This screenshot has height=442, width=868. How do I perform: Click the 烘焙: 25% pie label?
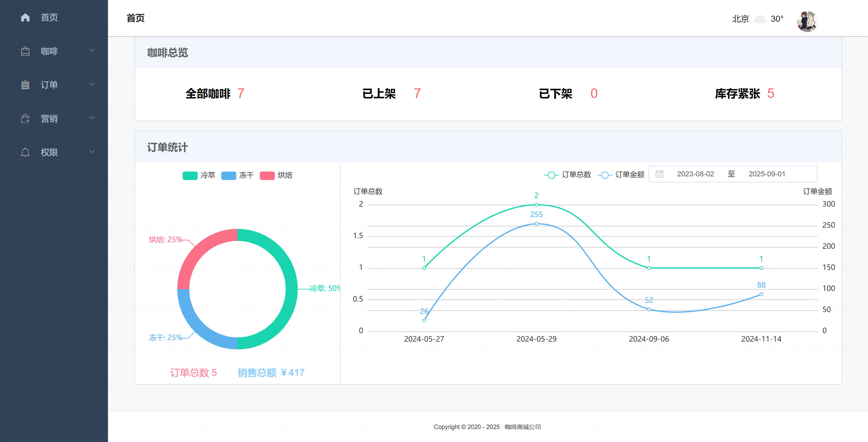[x=165, y=240]
